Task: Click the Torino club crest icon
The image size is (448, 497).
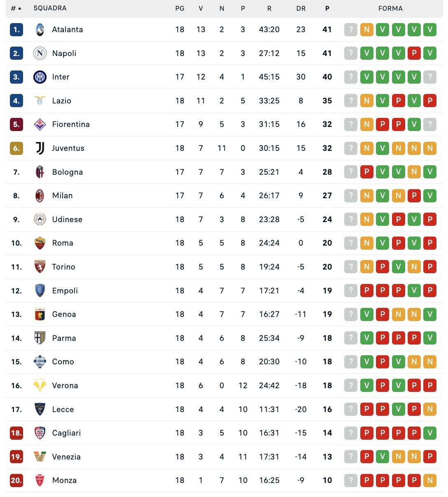Action: tap(40, 267)
